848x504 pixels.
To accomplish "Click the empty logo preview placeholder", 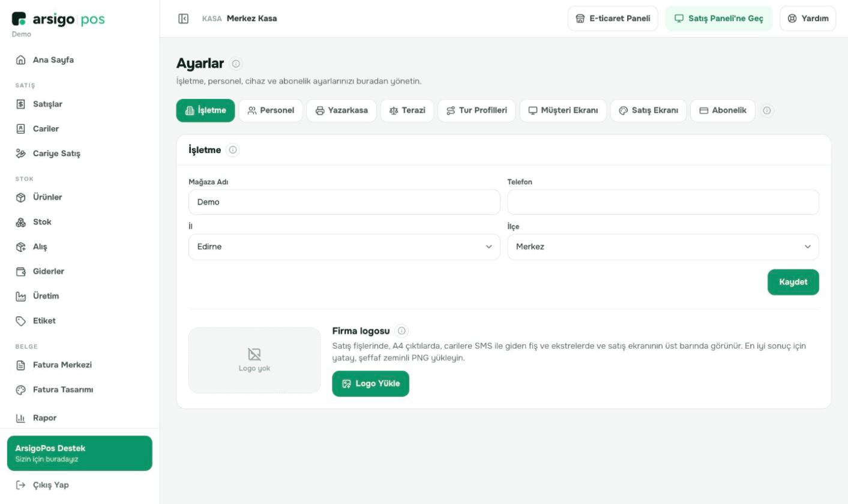I will click(254, 360).
